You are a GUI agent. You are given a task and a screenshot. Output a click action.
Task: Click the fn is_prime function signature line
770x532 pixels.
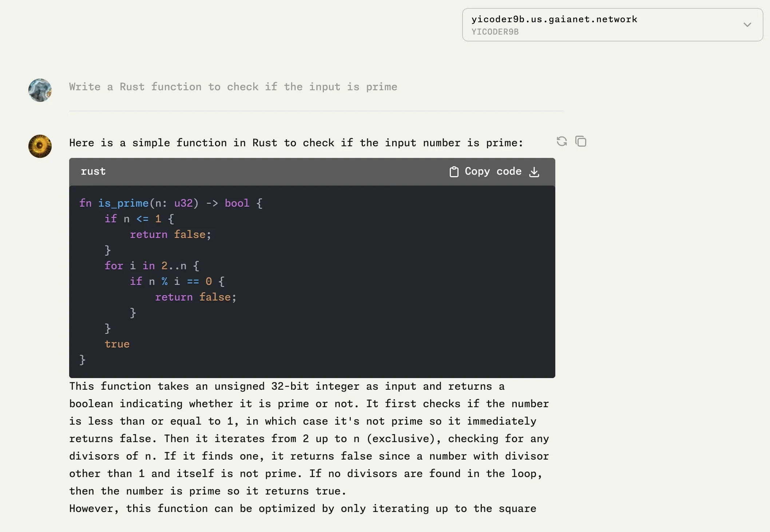tap(171, 203)
